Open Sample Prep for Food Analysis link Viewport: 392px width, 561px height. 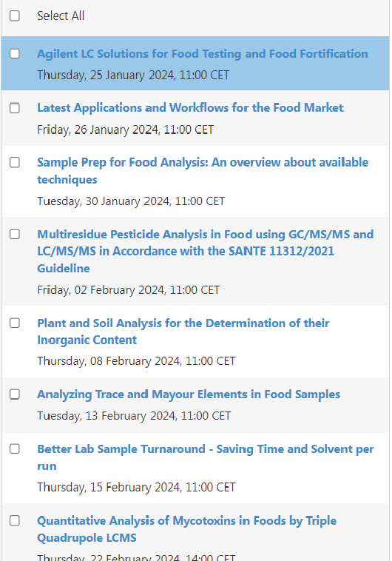(x=203, y=171)
